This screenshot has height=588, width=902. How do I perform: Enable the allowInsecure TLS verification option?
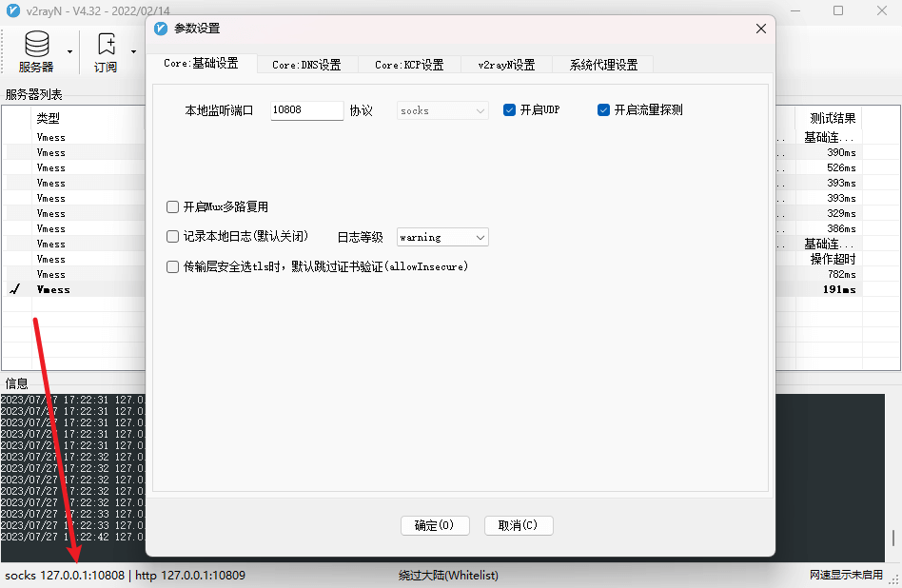(172, 265)
